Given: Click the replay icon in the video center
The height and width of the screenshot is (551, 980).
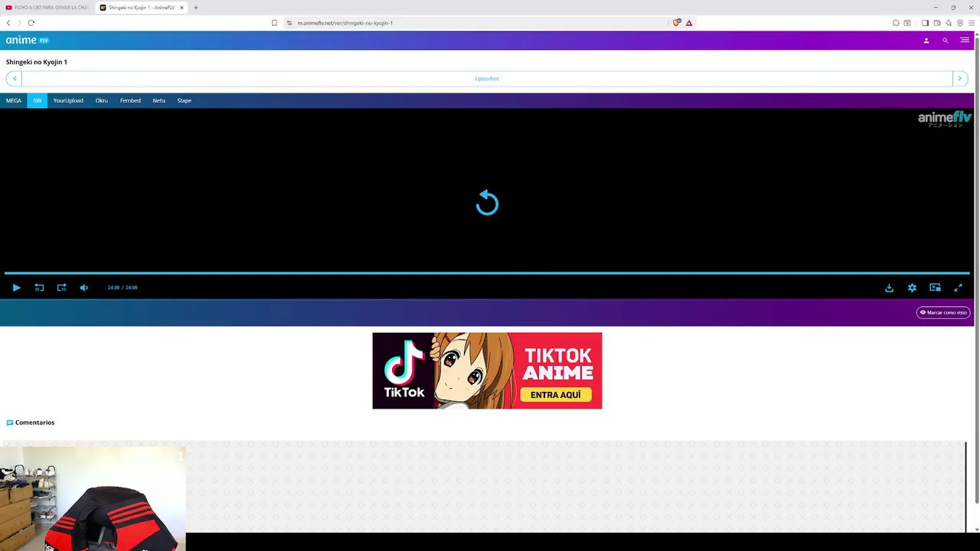Looking at the screenshot, I should tap(487, 203).
